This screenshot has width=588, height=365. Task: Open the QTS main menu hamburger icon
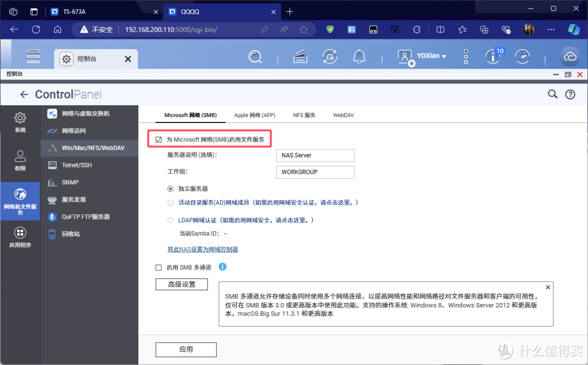(x=34, y=56)
